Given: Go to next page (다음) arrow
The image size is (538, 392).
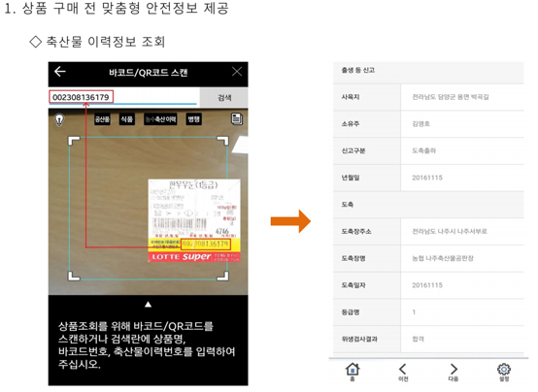Looking at the screenshot, I should [x=454, y=372].
